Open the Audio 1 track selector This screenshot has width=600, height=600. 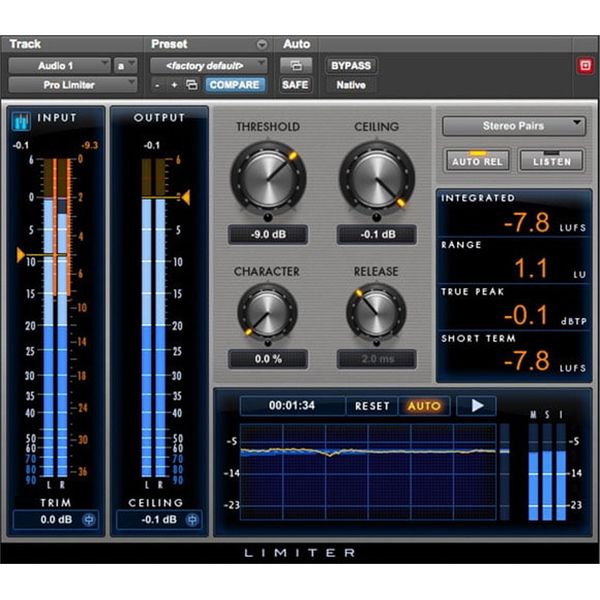(59, 66)
